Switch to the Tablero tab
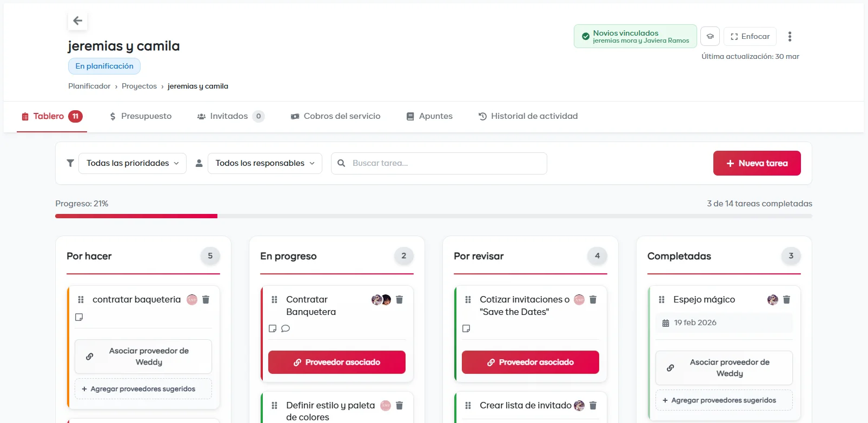This screenshot has height=423, width=868. pos(52,116)
